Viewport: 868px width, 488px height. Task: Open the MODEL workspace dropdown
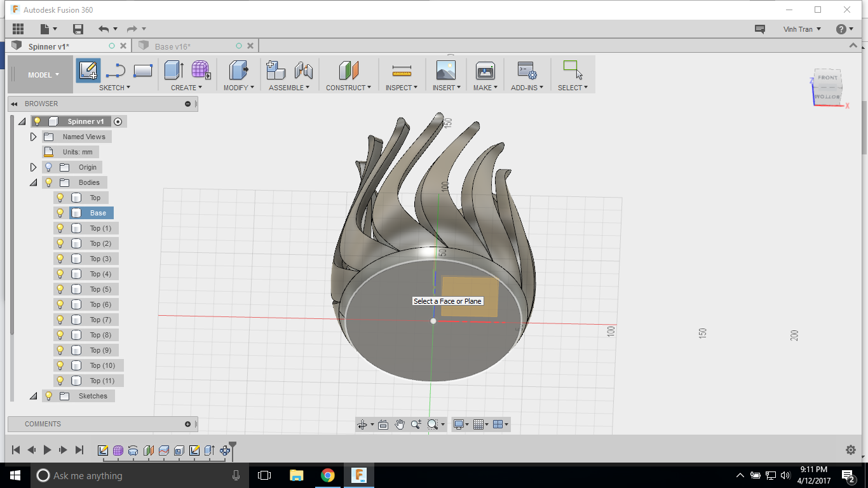coord(41,74)
